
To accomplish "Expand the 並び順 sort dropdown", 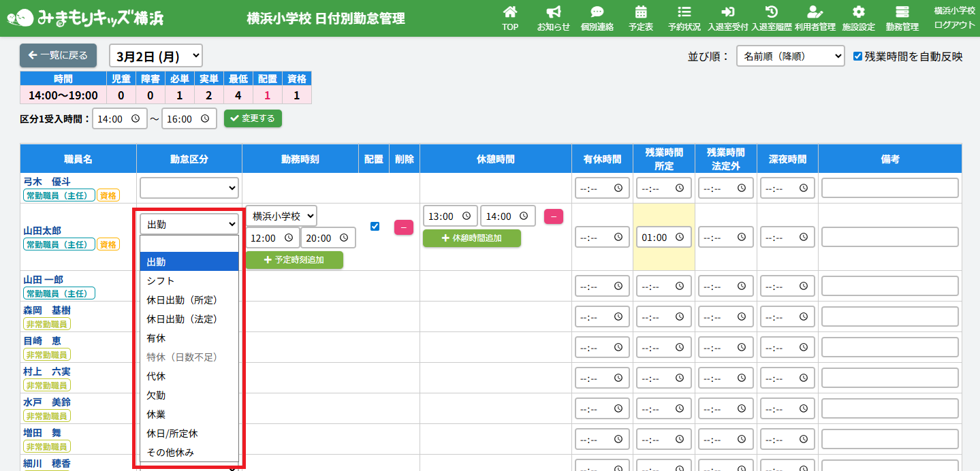I will point(790,56).
